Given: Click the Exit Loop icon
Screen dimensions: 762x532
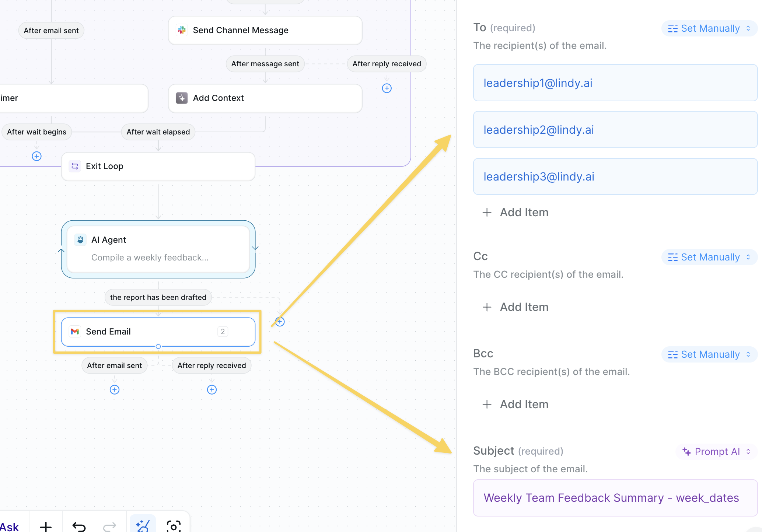Looking at the screenshot, I should coord(75,166).
